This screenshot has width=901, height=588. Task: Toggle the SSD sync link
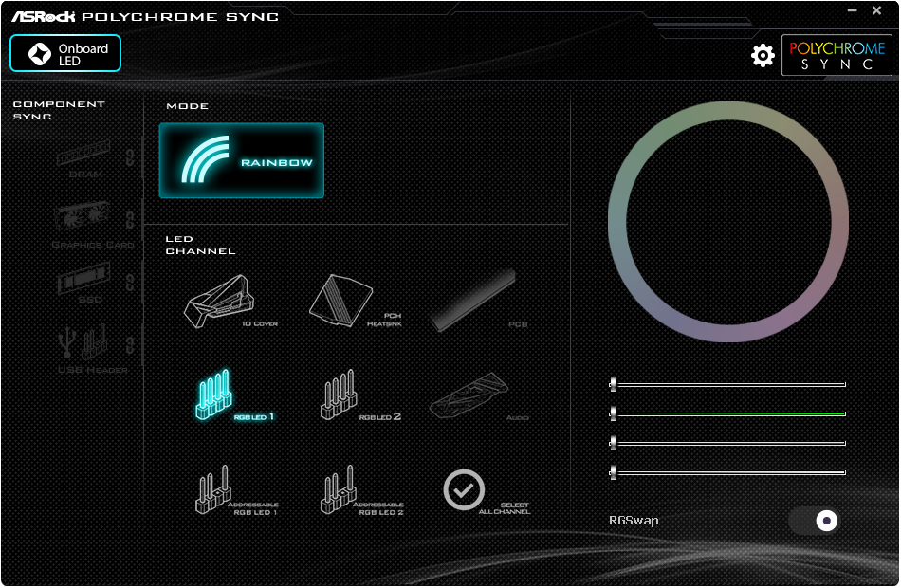(x=131, y=283)
